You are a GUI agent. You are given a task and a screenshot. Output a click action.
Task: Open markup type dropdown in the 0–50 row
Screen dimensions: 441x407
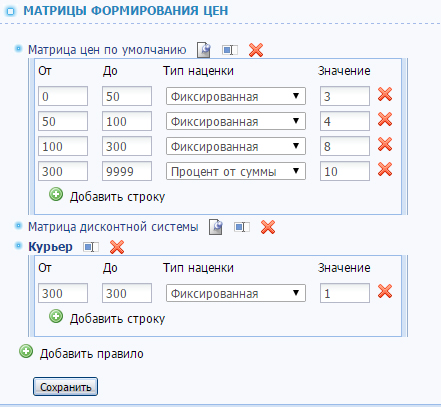pyautogui.click(x=236, y=96)
